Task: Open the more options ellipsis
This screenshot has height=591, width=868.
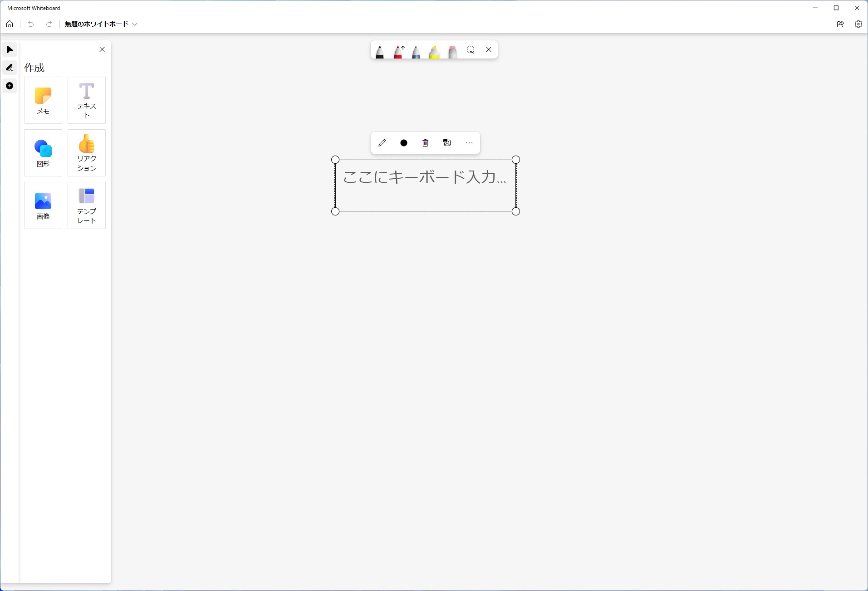Action: click(x=469, y=143)
